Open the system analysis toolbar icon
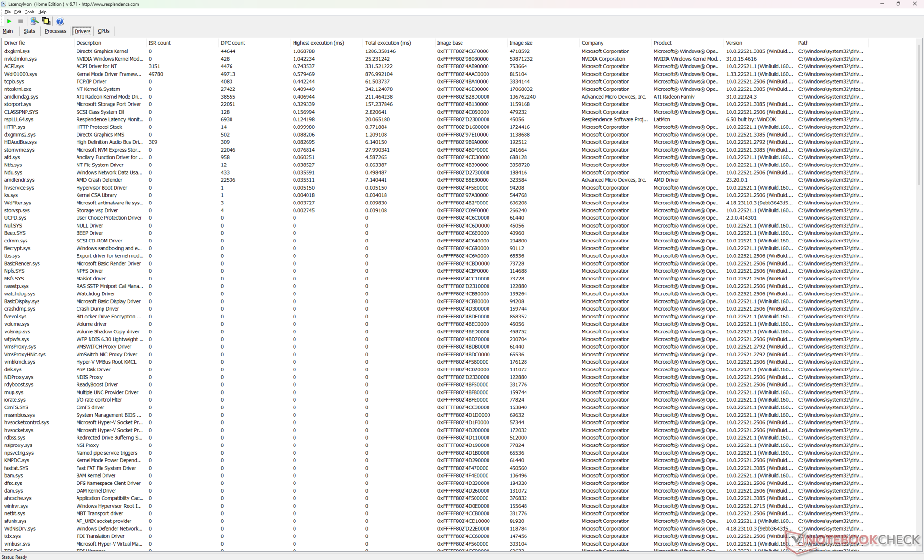Viewport: 924px width, 560px height. (x=34, y=21)
